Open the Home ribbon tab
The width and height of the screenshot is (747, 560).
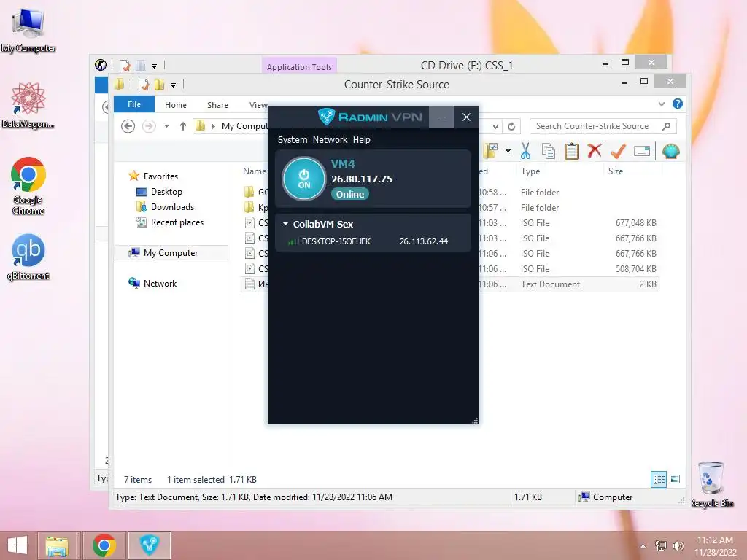176,105
